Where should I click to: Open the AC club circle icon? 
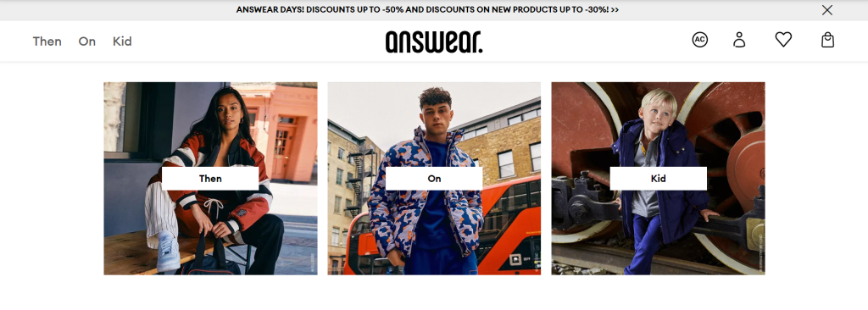[699, 40]
